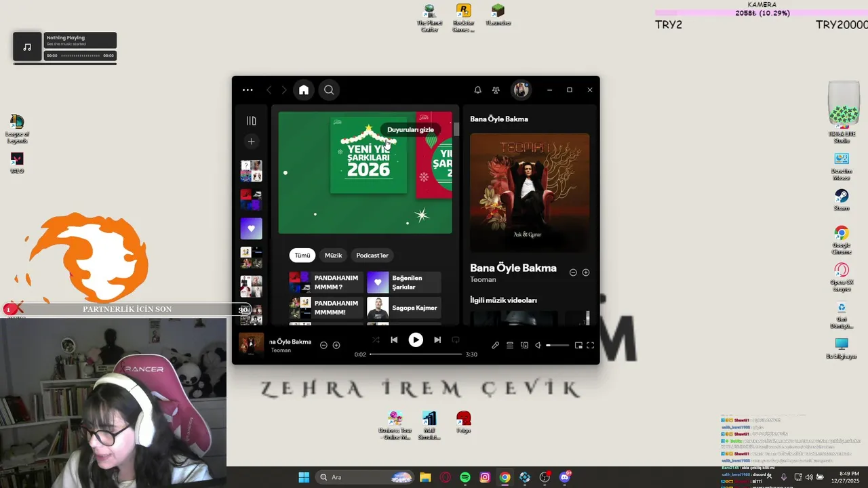The width and height of the screenshot is (868, 488).
Task: Open Spotify search
Action: pos(329,90)
